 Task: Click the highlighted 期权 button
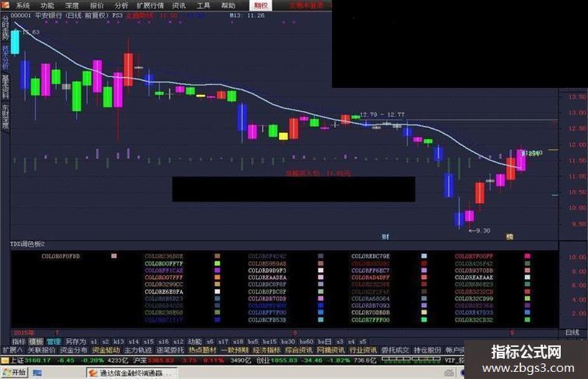(x=261, y=5)
